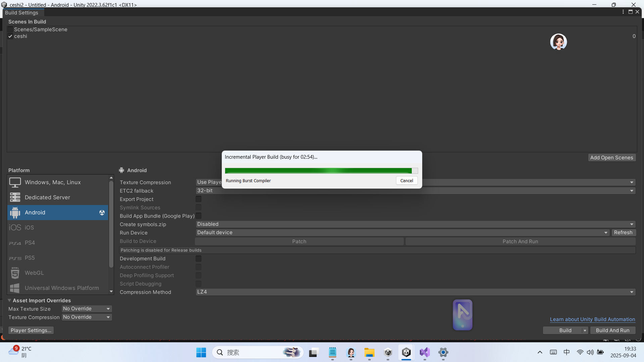
Task: Open the Compression Method LZ4 dropdown
Action: coord(415,292)
